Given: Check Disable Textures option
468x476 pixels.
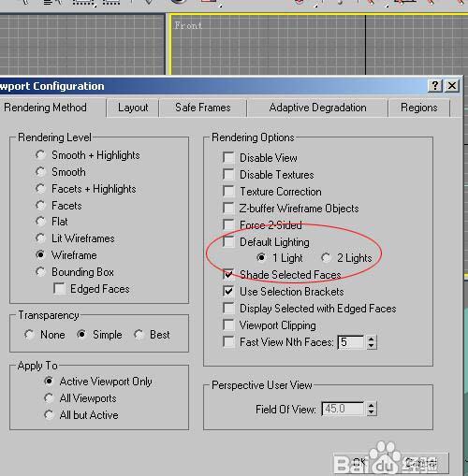Looking at the screenshot, I should [228, 174].
